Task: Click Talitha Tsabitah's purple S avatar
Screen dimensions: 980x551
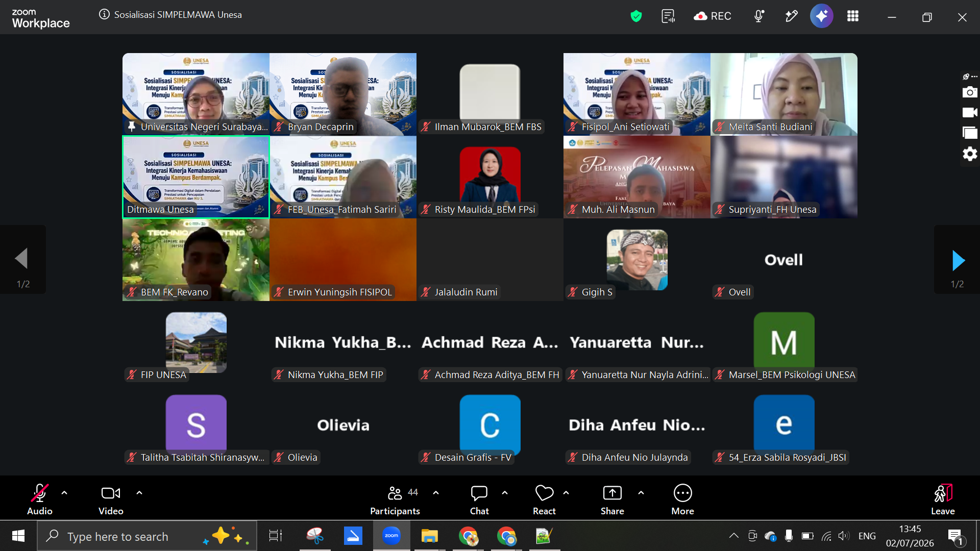Action: click(196, 425)
